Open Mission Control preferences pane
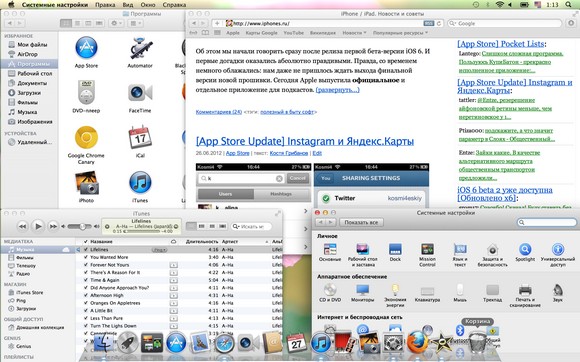Screen dimensions: 580x362 coord(427,249)
